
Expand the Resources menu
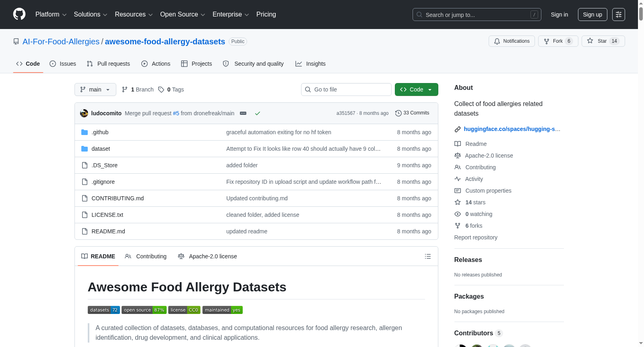click(134, 15)
